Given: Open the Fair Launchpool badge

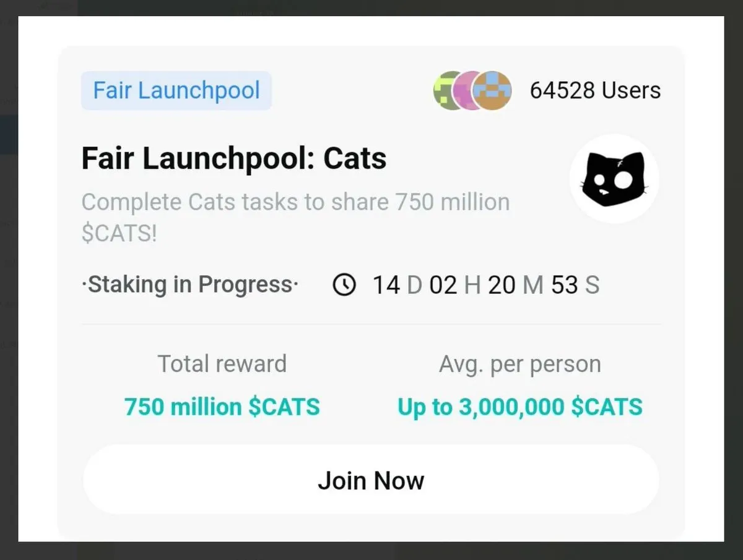Looking at the screenshot, I should coord(176,90).
